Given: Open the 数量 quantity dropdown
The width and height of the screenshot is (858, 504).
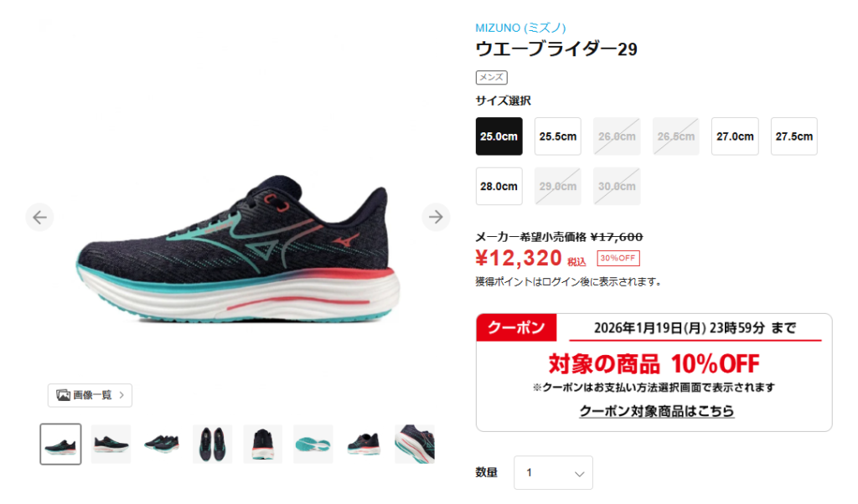Looking at the screenshot, I should coord(553,473).
